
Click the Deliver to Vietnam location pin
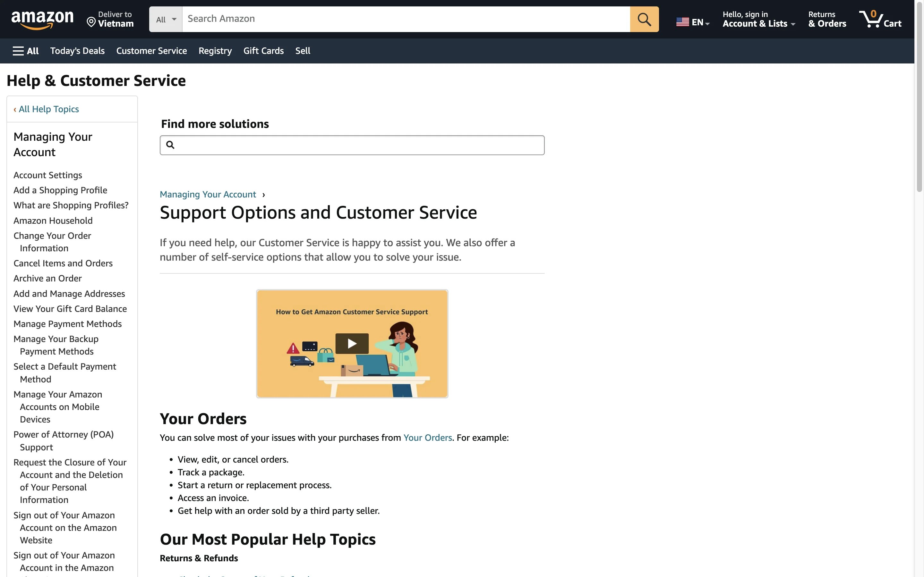click(x=91, y=22)
